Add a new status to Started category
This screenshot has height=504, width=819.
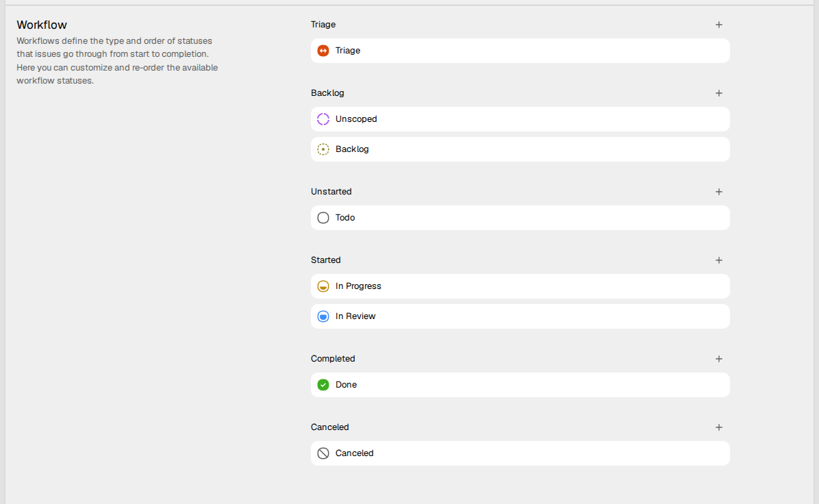pos(719,260)
